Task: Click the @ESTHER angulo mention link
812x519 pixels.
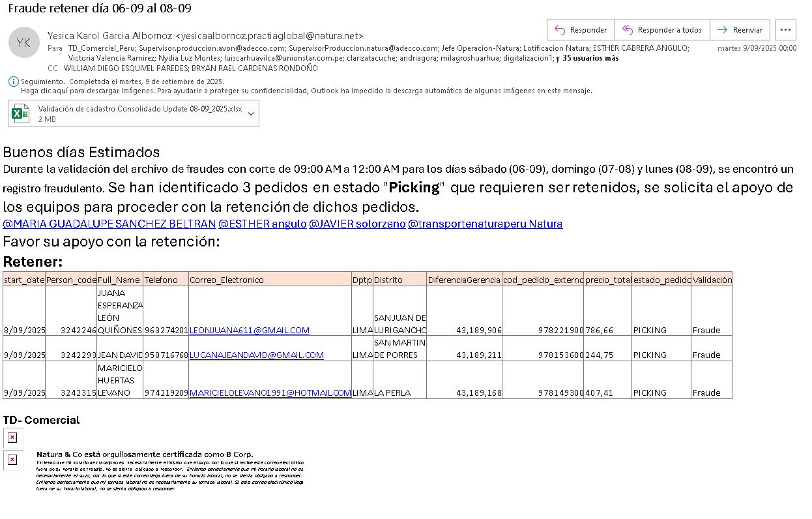Action: 262,224
